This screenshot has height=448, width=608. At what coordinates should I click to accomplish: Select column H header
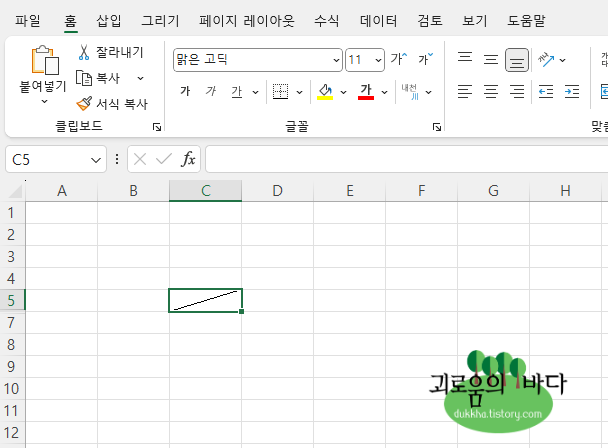point(565,191)
